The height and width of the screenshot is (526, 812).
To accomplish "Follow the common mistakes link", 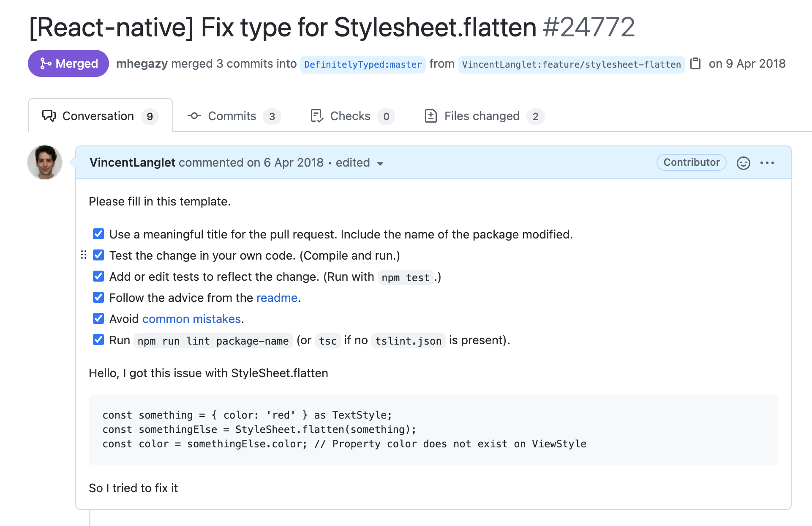I will pyautogui.click(x=191, y=319).
